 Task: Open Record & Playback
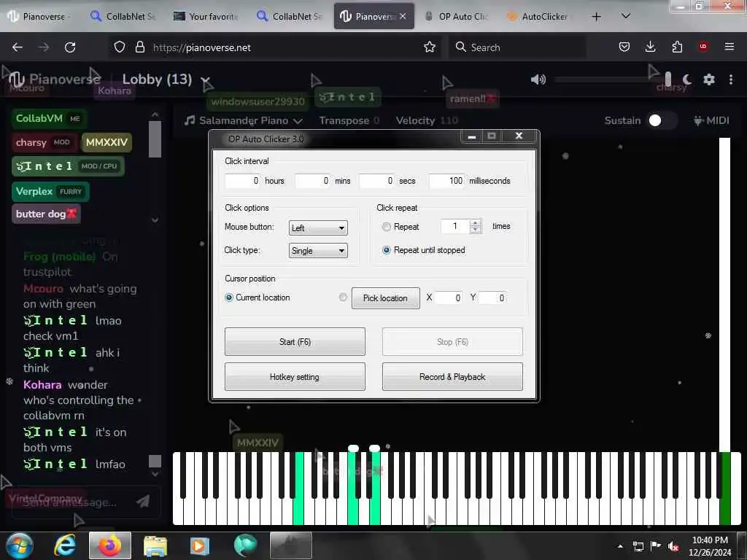click(452, 377)
